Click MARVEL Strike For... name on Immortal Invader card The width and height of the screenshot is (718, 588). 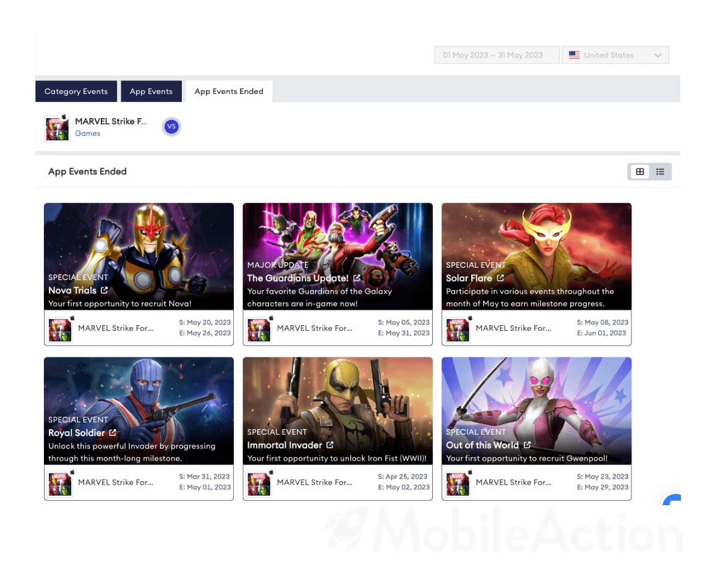[314, 482]
